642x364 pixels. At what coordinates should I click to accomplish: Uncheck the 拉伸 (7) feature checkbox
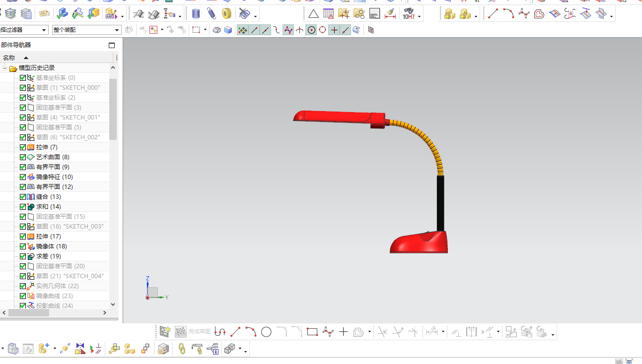pyautogui.click(x=23, y=147)
